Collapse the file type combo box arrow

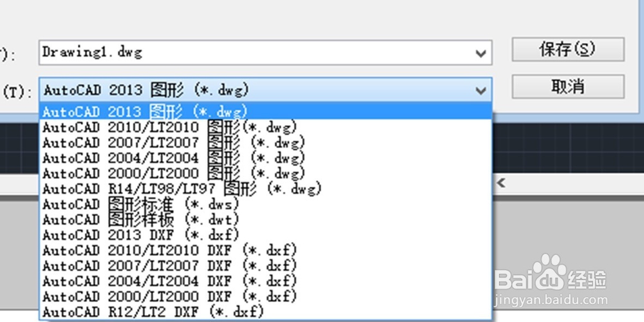[x=480, y=90]
